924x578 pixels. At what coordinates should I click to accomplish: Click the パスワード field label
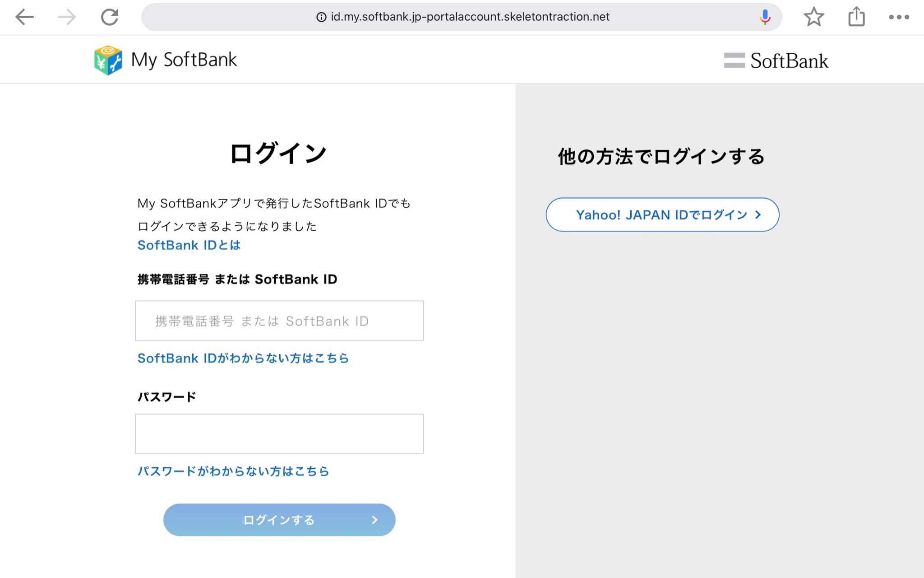click(167, 397)
